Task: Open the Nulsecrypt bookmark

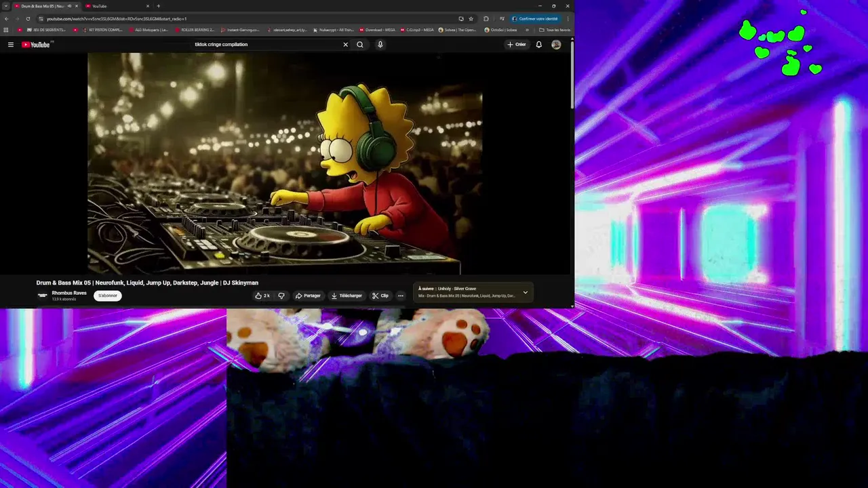Action: pyautogui.click(x=332, y=30)
